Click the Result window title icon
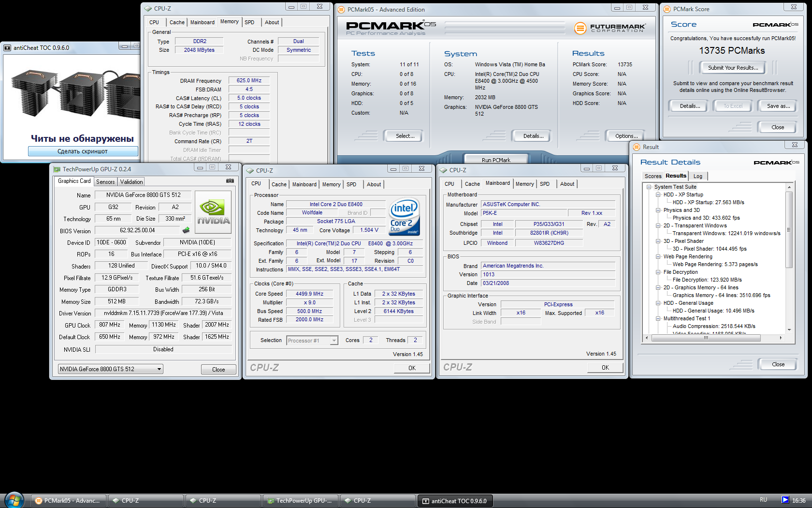The image size is (812, 508). (637, 147)
